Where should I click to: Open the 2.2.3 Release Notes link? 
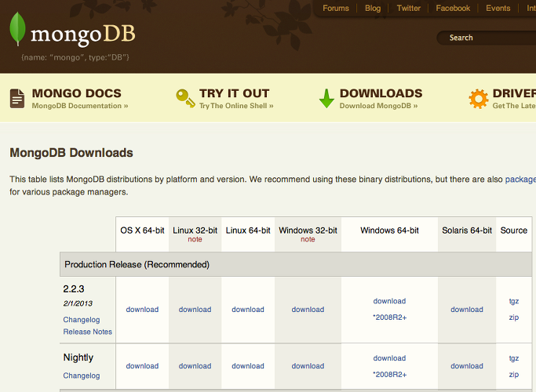click(x=88, y=332)
